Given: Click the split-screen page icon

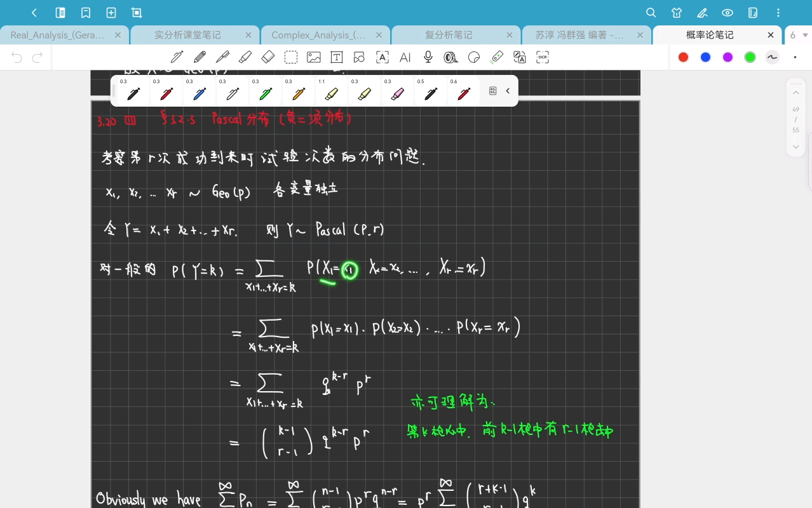Looking at the screenshot, I should click(x=753, y=13).
